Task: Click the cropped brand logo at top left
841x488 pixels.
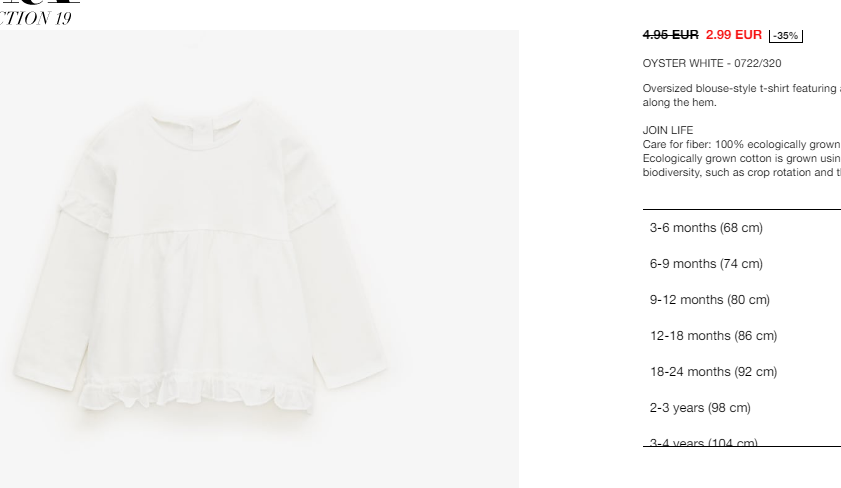Action: (40, 2)
